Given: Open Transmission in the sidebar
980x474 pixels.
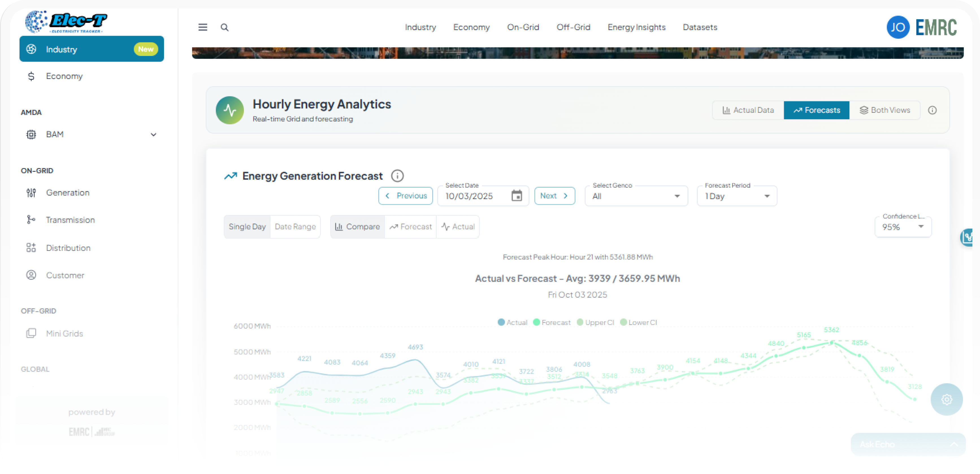Looking at the screenshot, I should click(x=70, y=220).
